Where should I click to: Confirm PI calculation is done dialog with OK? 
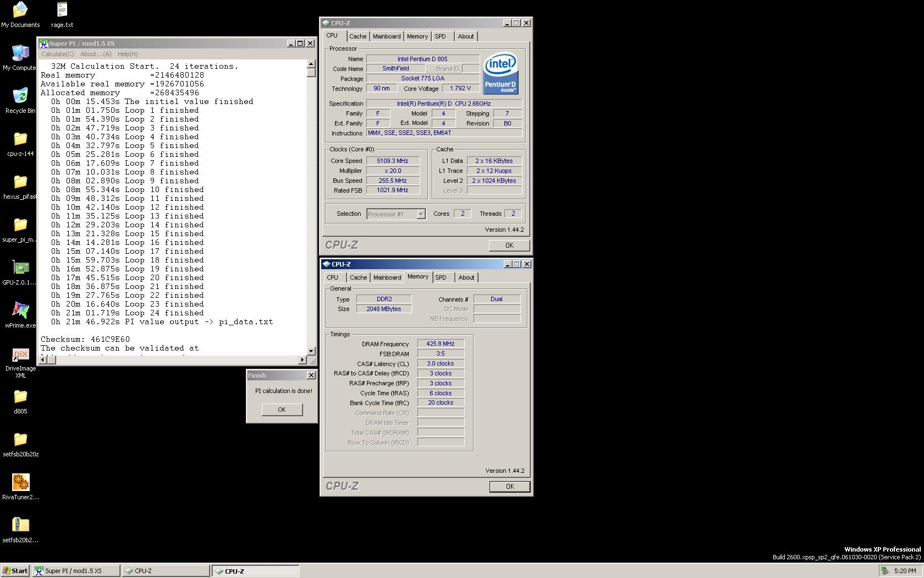click(282, 410)
